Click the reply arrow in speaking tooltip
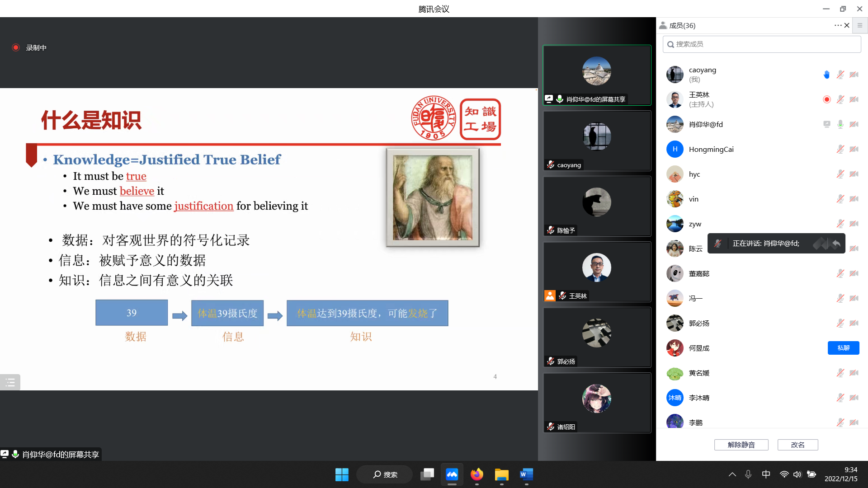The height and width of the screenshot is (488, 868). pyautogui.click(x=836, y=244)
